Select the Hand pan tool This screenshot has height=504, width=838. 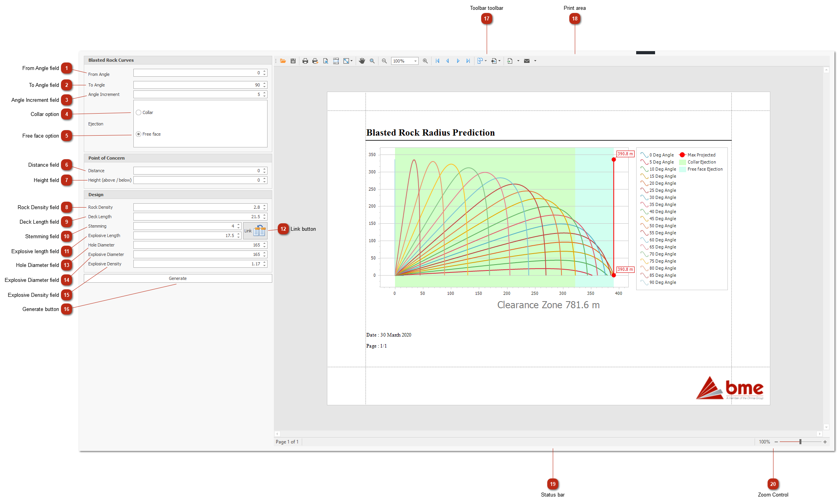[362, 61]
